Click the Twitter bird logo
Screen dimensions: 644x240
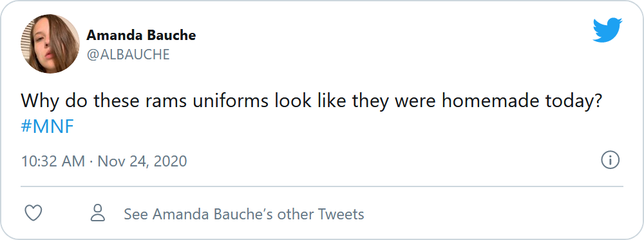pyautogui.click(x=607, y=30)
